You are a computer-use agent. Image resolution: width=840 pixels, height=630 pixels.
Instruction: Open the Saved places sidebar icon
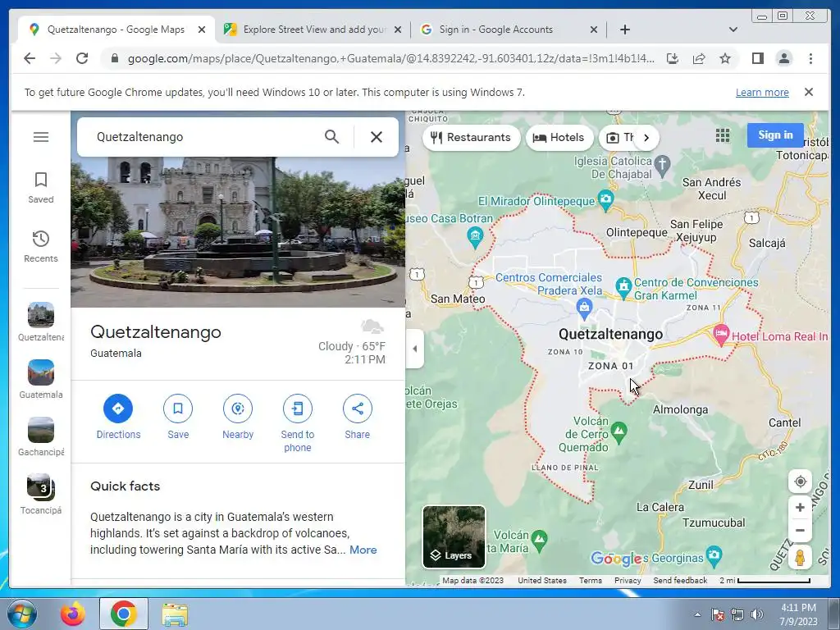tap(41, 188)
